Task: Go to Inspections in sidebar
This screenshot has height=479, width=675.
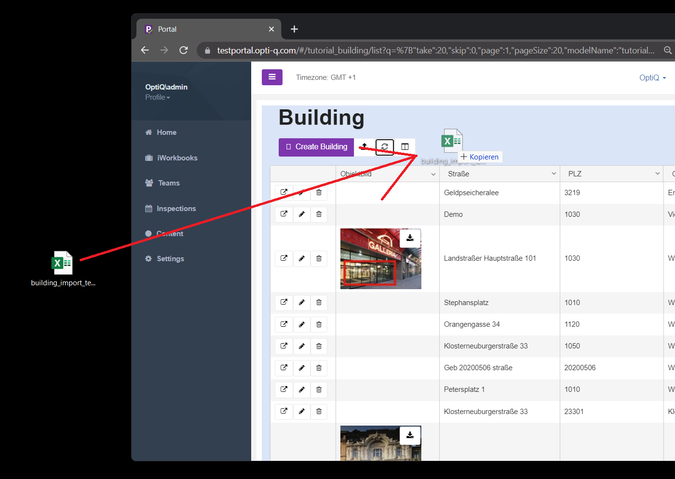Action: [x=176, y=209]
